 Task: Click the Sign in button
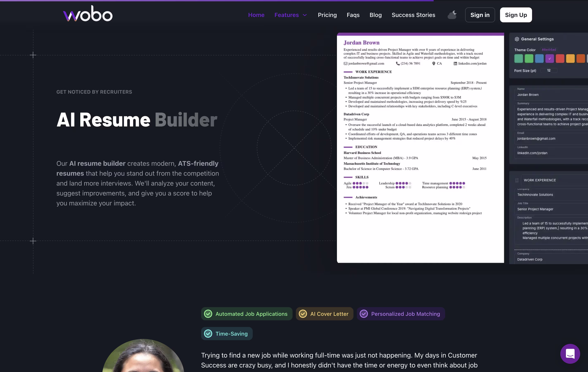point(480,15)
